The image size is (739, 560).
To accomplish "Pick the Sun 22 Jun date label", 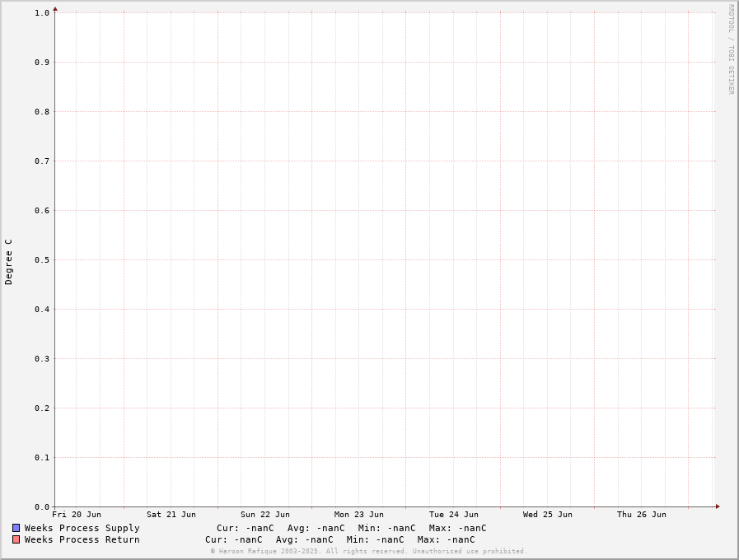I will click(x=265, y=515).
